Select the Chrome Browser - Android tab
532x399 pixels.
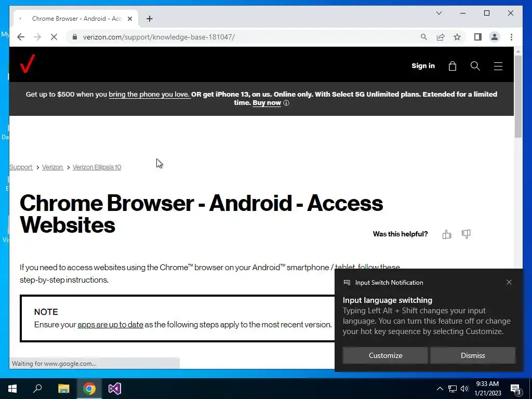click(x=76, y=19)
